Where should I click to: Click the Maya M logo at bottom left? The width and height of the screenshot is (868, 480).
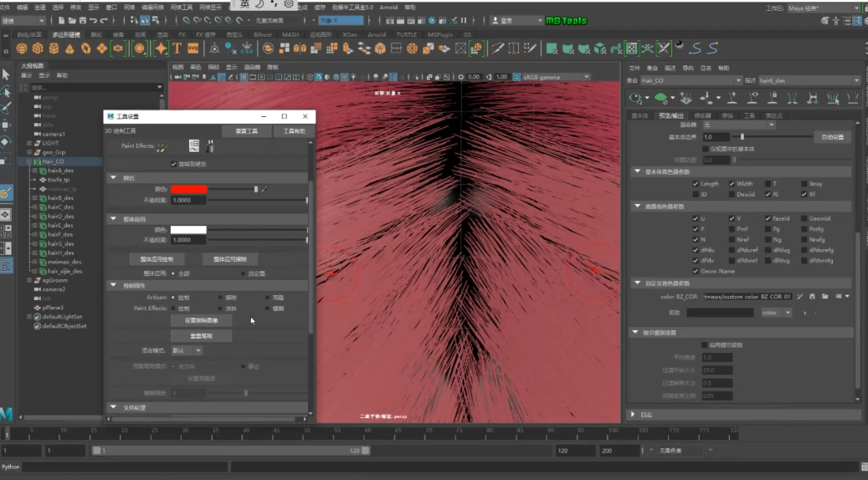tap(6, 412)
